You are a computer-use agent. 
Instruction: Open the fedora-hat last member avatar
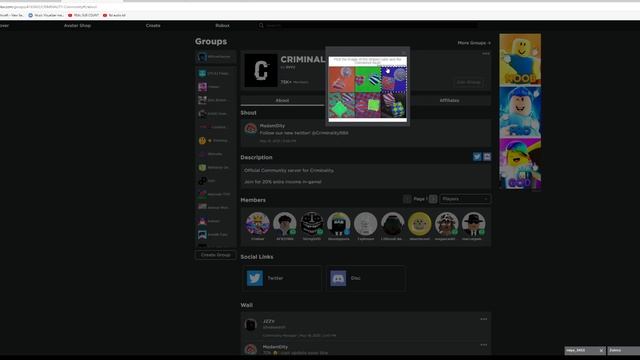coord(473,224)
